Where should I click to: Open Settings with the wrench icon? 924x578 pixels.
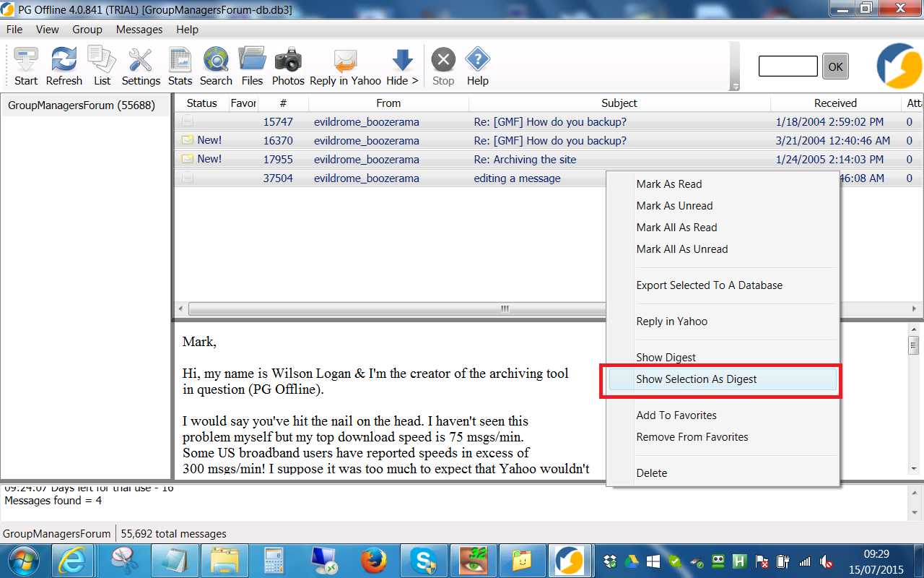(x=141, y=59)
